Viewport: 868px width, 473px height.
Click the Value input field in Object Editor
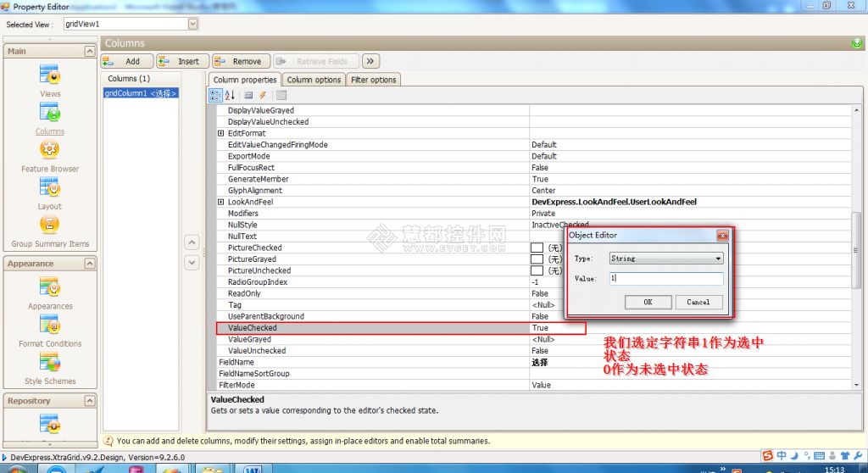[x=666, y=279]
